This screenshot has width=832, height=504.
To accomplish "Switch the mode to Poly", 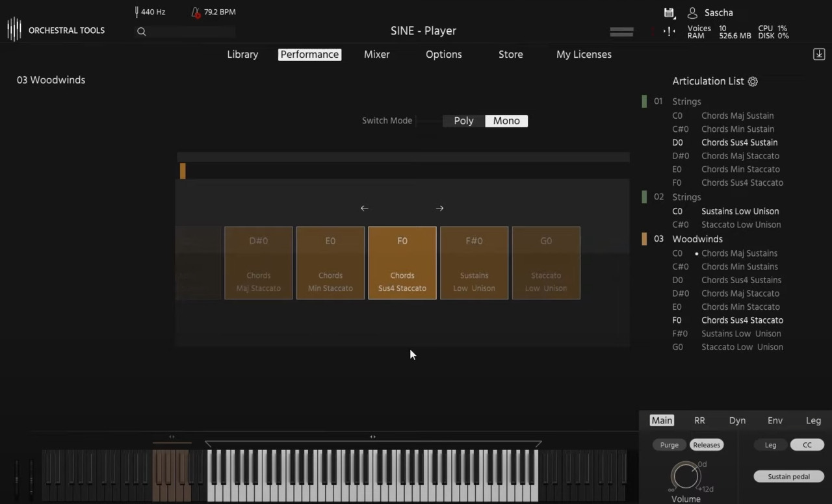I will 463,121.
